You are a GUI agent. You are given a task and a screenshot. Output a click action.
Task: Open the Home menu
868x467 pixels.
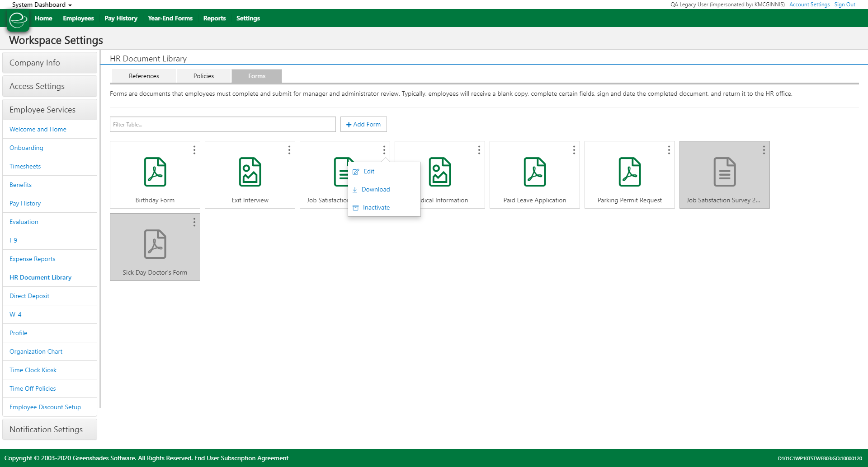[x=43, y=19]
